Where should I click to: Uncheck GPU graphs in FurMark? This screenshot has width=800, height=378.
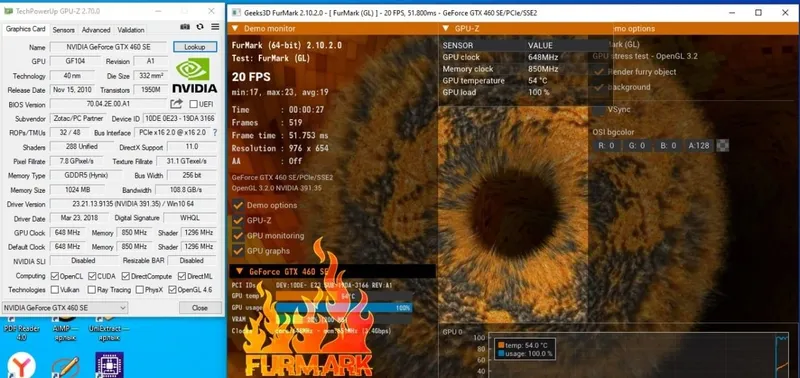coord(238,251)
